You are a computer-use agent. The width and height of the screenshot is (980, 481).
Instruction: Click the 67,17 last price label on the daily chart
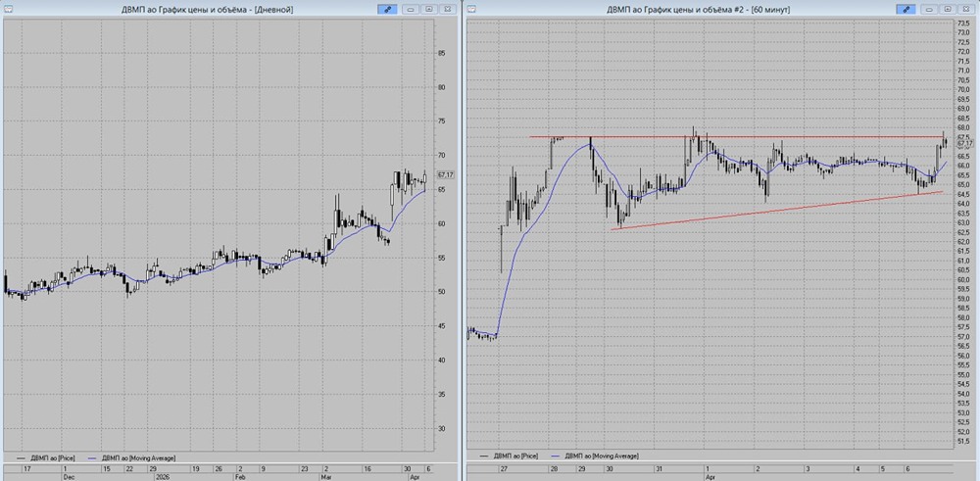446,175
